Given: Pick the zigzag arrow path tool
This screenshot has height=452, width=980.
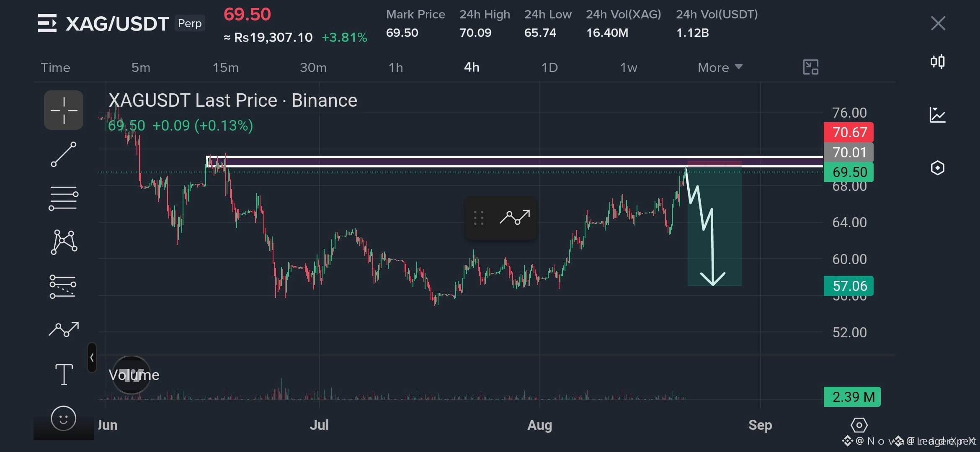Looking at the screenshot, I should click(x=64, y=330).
